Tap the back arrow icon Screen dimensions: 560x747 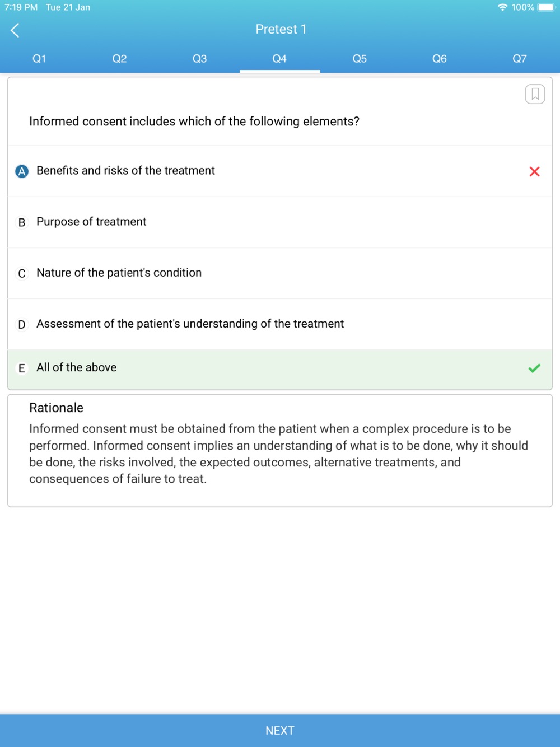15,30
